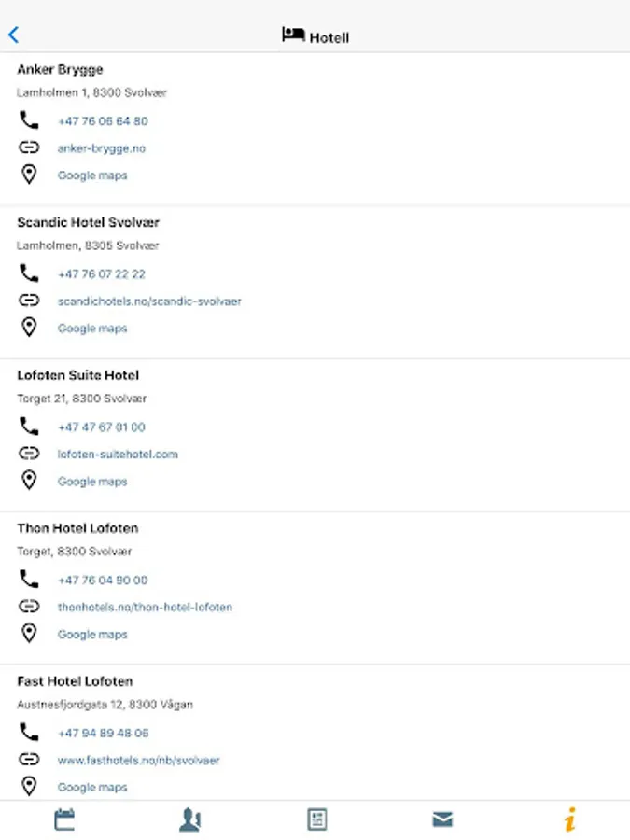Tap map pin icon for Lofoten Suite Hotel
Image resolution: width=630 pixels, height=840 pixels.
[x=29, y=481]
